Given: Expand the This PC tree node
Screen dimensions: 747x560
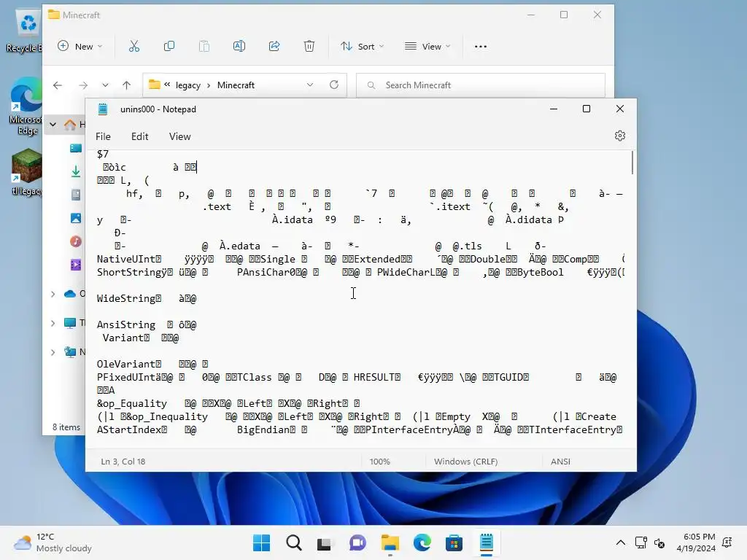Looking at the screenshot, I should [x=53, y=323].
